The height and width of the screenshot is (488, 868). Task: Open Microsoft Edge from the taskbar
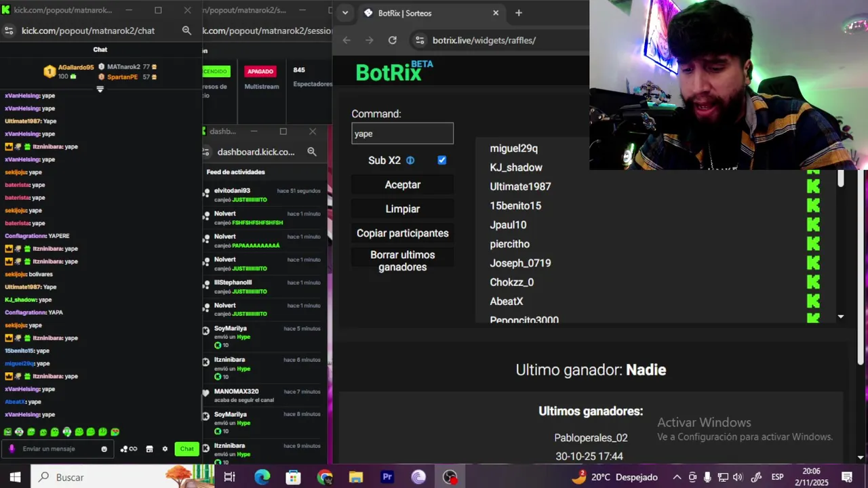tap(262, 477)
